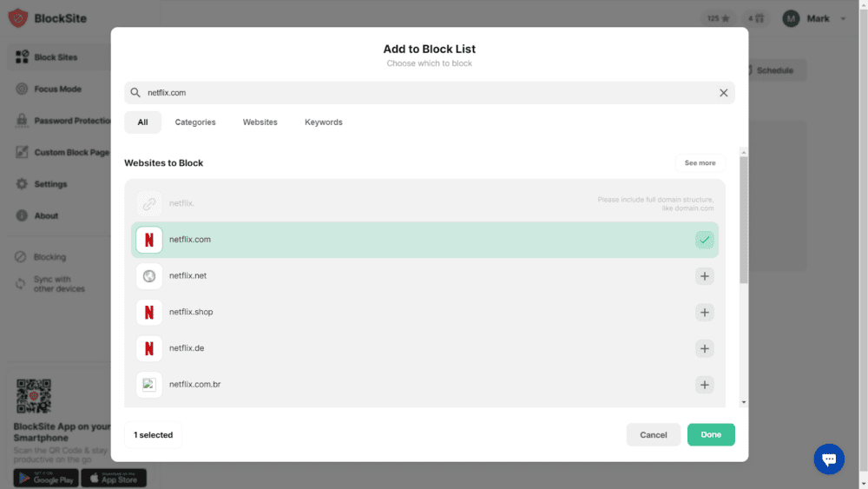868x489 pixels.
Task: Click the Google Play store badge
Action: click(46, 478)
